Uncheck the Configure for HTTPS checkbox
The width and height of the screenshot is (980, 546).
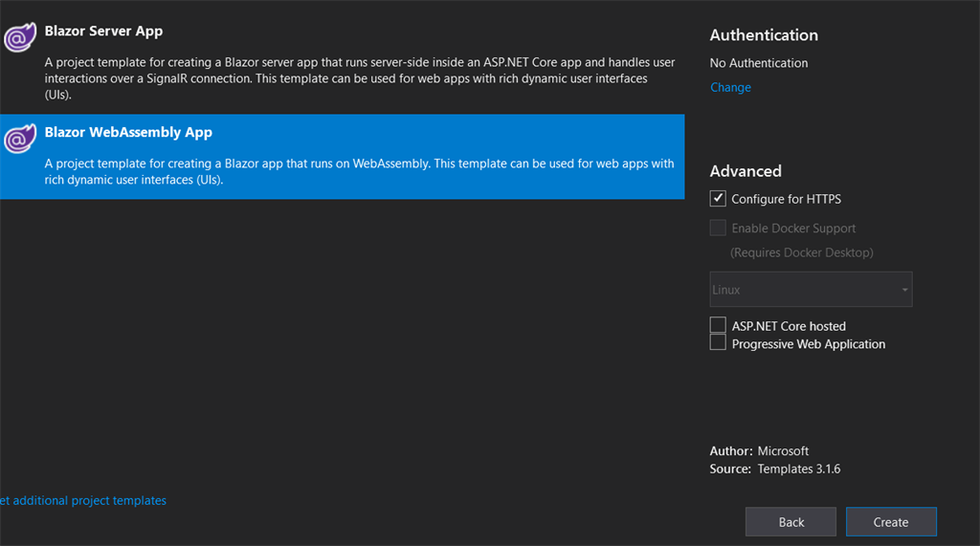pos(718,199)
